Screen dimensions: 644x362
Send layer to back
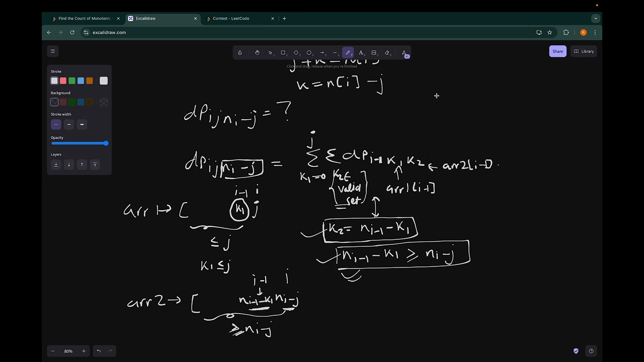(x=56, y=164)
